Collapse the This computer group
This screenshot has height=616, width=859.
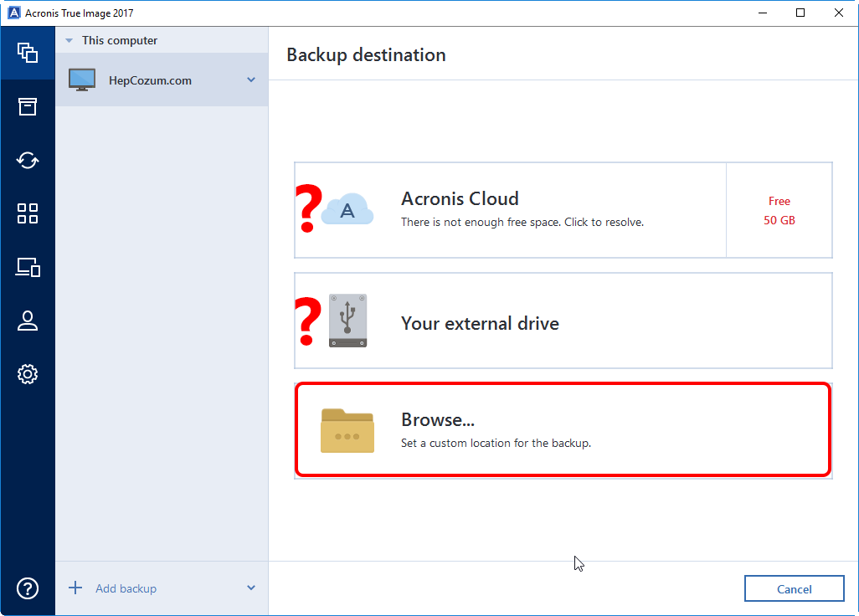(69, 40)
